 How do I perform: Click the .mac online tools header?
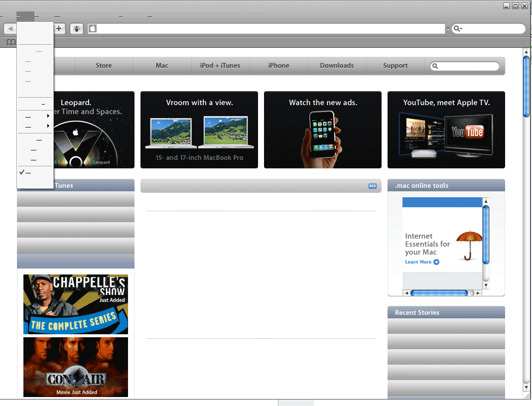446,185
